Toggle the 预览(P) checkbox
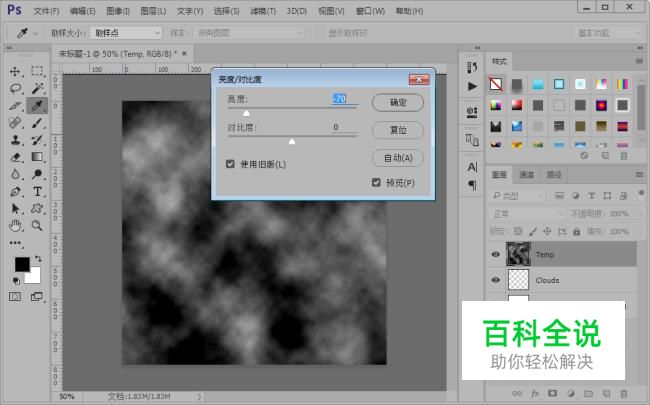The image size is (650, 405). (x=376, y=182)
